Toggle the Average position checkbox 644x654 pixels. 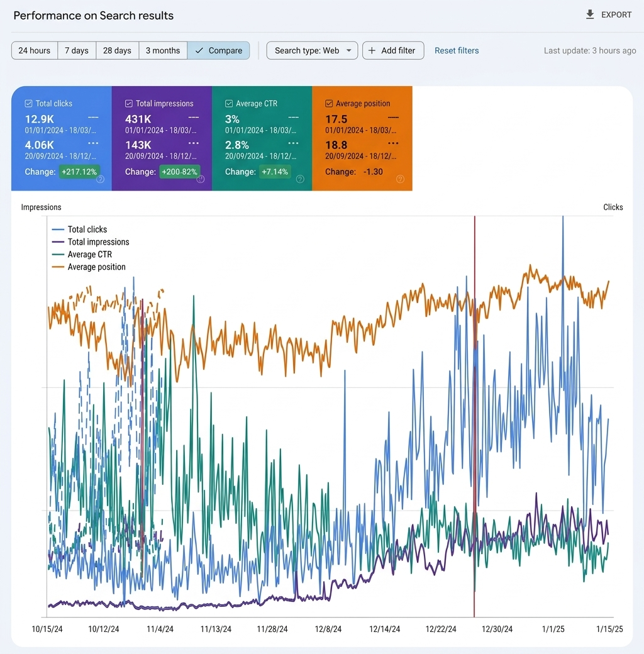click(329, 103)
